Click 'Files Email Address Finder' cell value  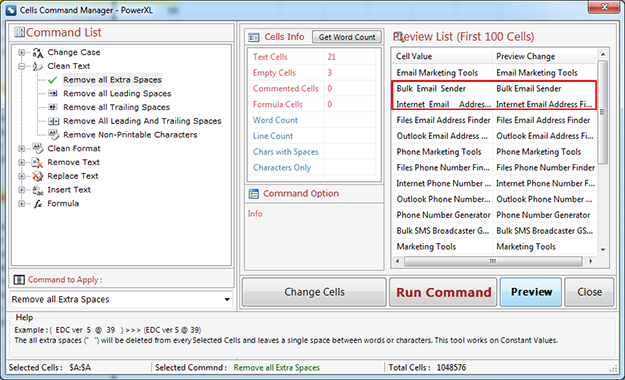pyautogui.click(x=443, y=120)
